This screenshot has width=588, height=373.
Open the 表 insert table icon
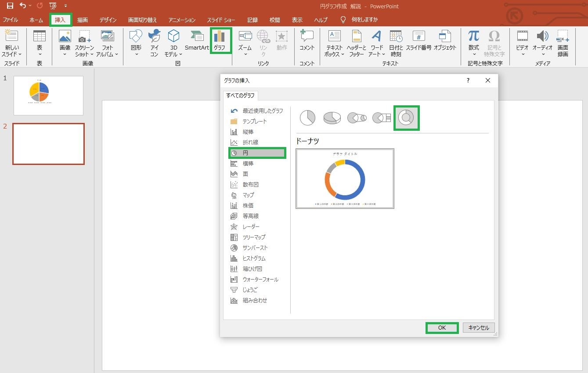(x=40, y=36)
